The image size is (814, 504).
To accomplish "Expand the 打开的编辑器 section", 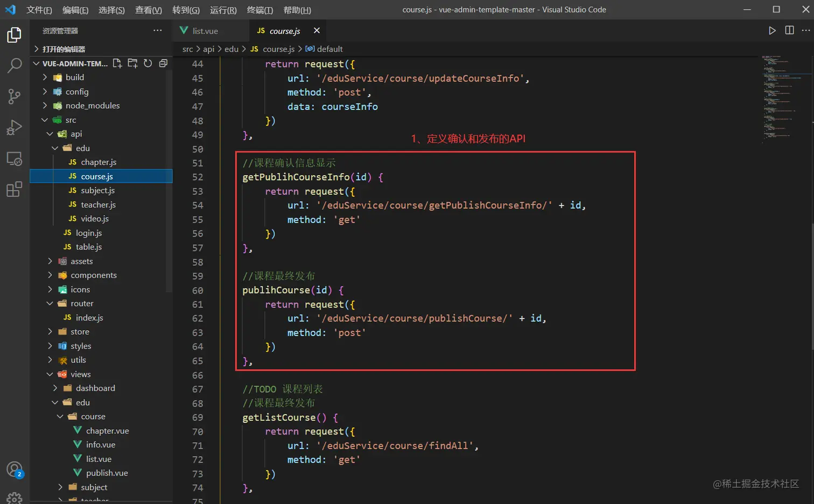I will tap(101, 49).
